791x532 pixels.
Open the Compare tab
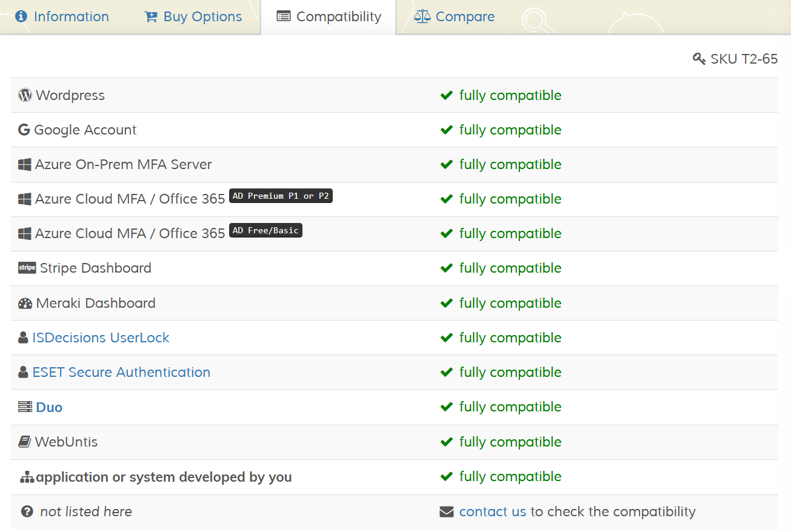coord(454,16)
